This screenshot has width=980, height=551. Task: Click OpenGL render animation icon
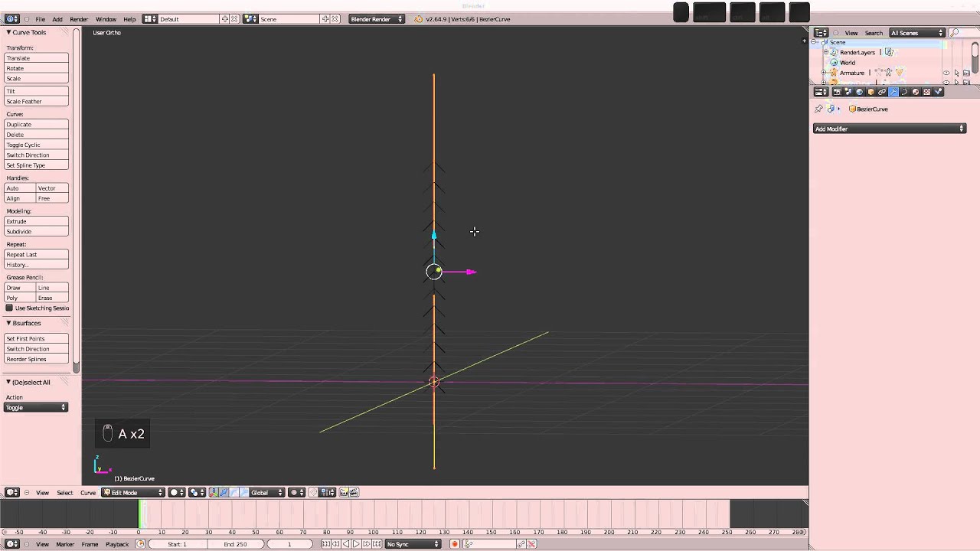(354, 492)
